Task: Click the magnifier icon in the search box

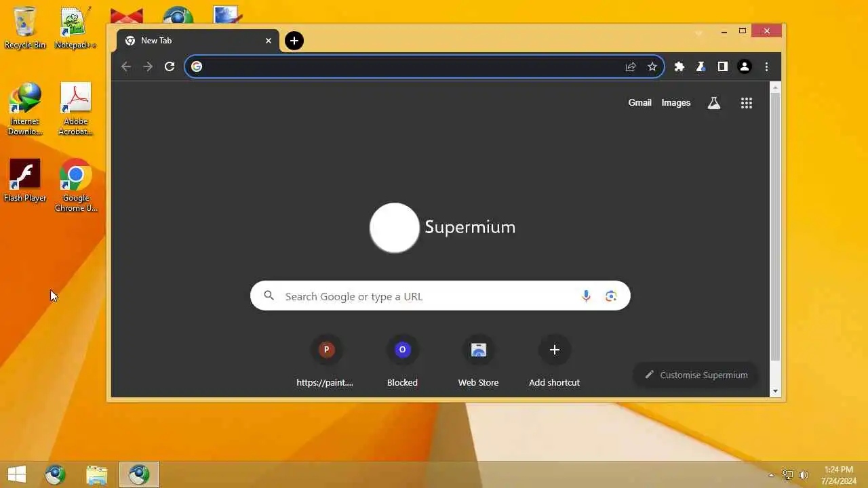Action: pyautogui.click(x=269, y=296)
